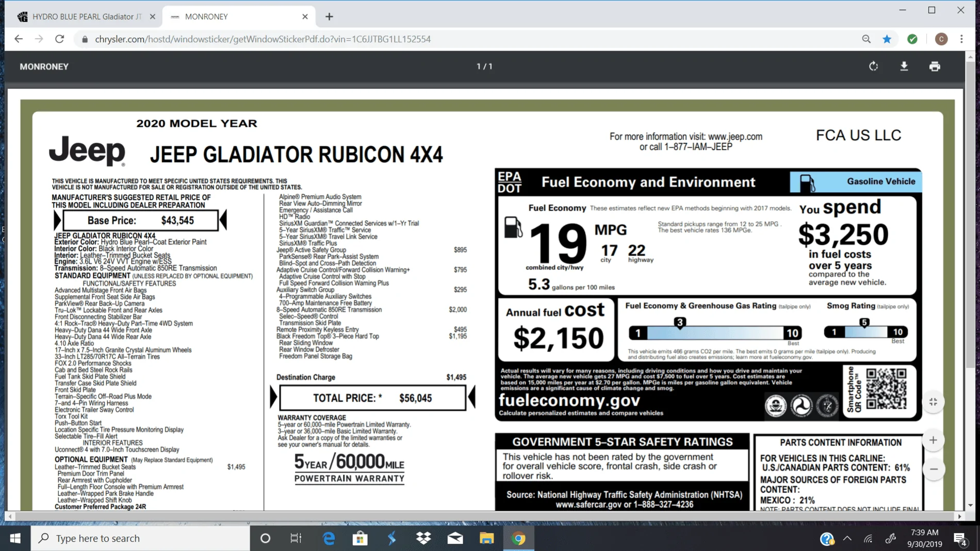
Task: Click the www.safercar.gov text
Action: (589, 505)
